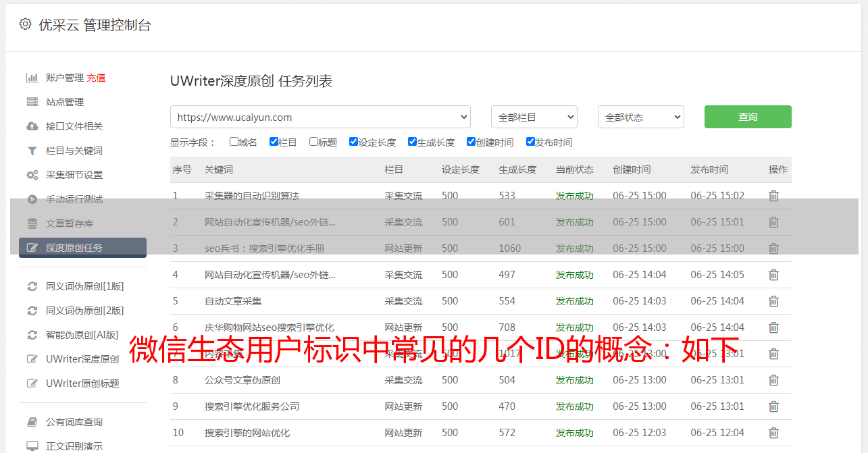Click keyword 公众号文章伪原创

click(x=242, y=380)
